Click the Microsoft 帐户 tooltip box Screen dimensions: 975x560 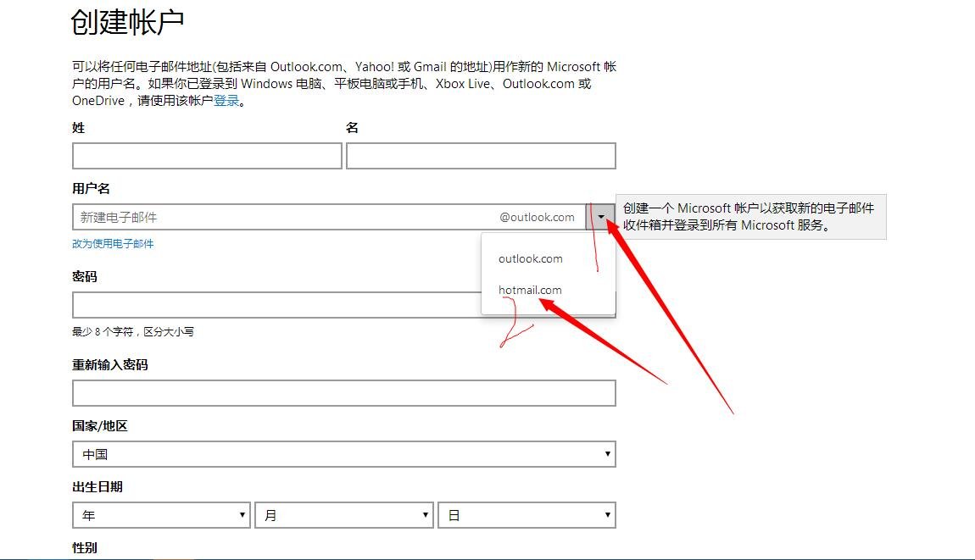[x=750, y=217]
